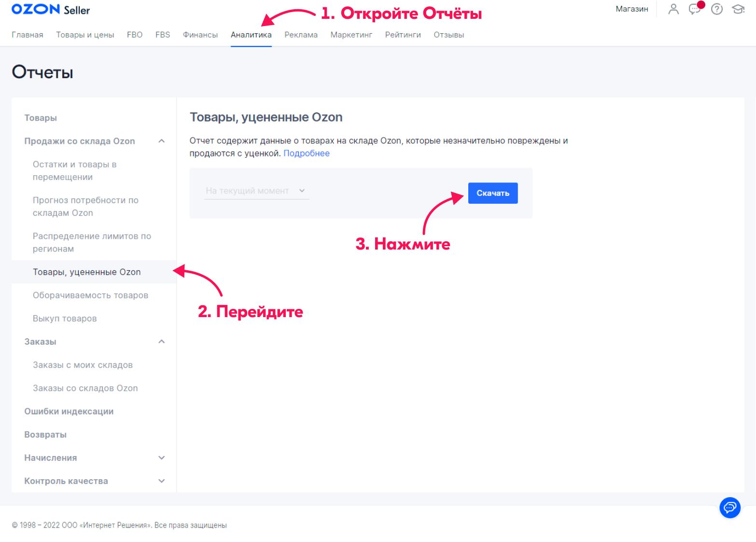Switch to the Финансы tab
The image size is (756, 542).
pyautogui.click(x=200, y=35)
